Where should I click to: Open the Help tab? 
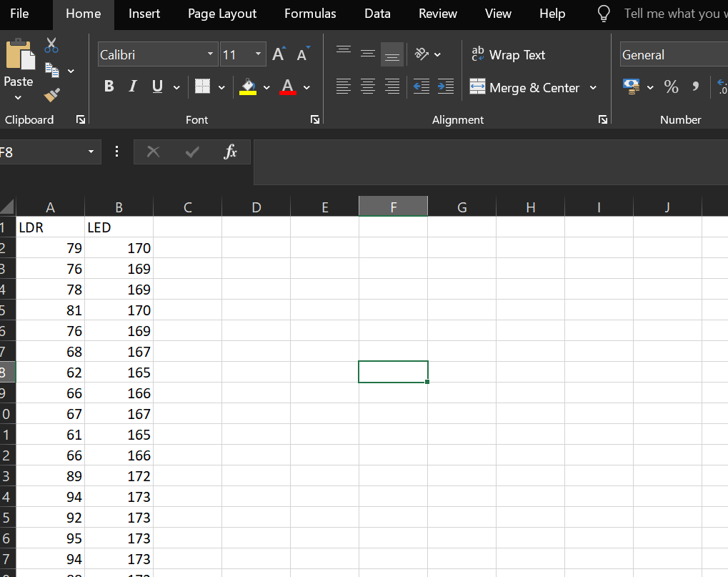click(552, 14)
